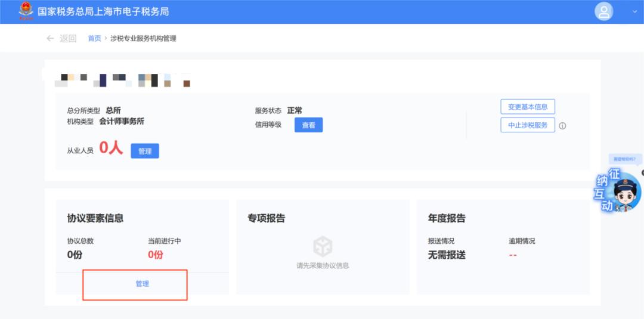Click the tax bureau emblem logo

(x=26, y=11)
